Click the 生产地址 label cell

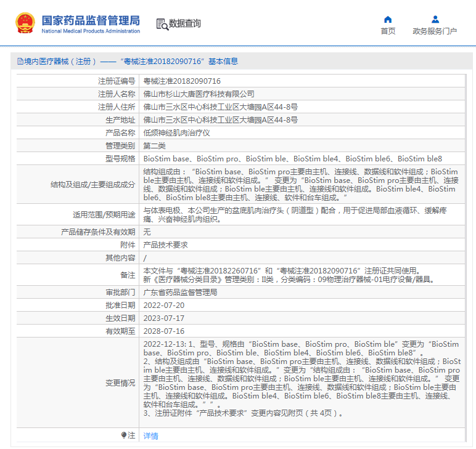point(120,120)
